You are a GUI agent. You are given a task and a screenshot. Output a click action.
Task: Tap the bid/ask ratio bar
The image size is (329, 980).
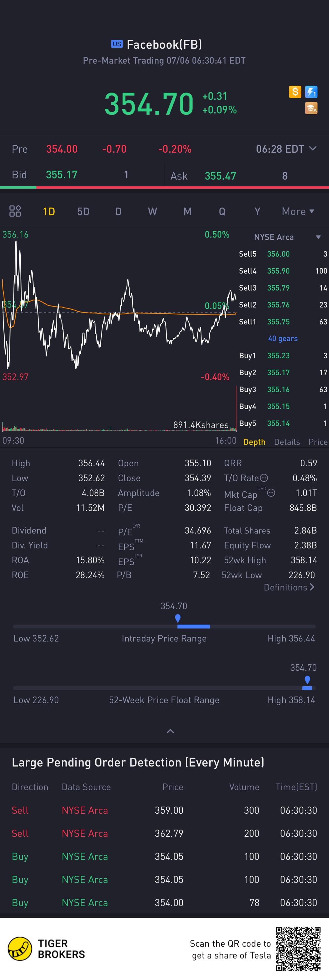click(164, 187)
